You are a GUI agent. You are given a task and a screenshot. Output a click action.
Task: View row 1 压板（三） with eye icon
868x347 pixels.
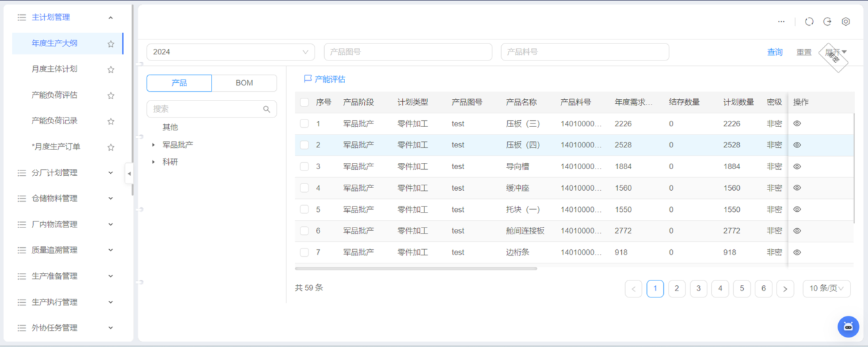(x=797, y=124)
